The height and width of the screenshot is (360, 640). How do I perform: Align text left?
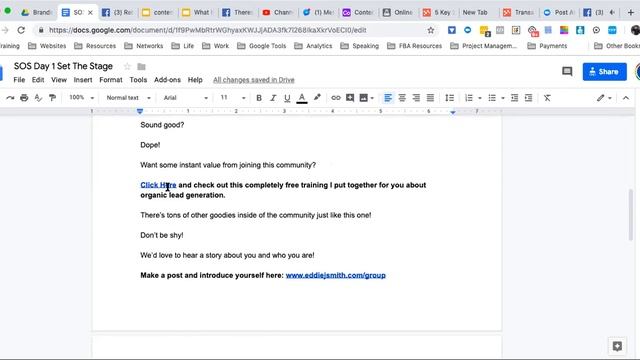point(388,98)
